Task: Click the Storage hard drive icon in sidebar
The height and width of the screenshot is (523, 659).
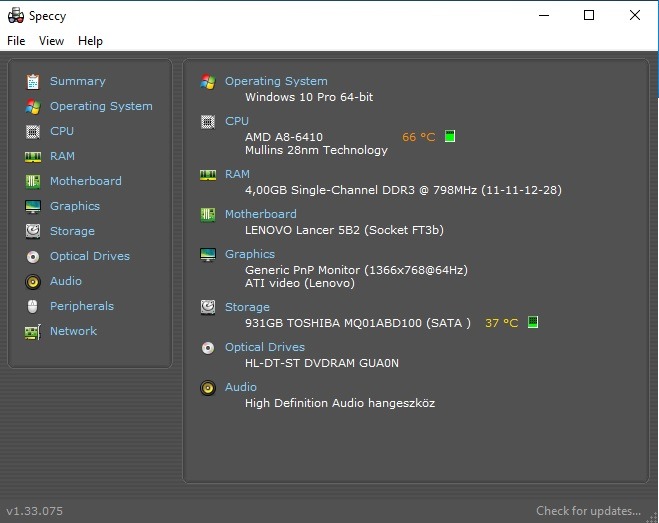Action: pos(33,231)
